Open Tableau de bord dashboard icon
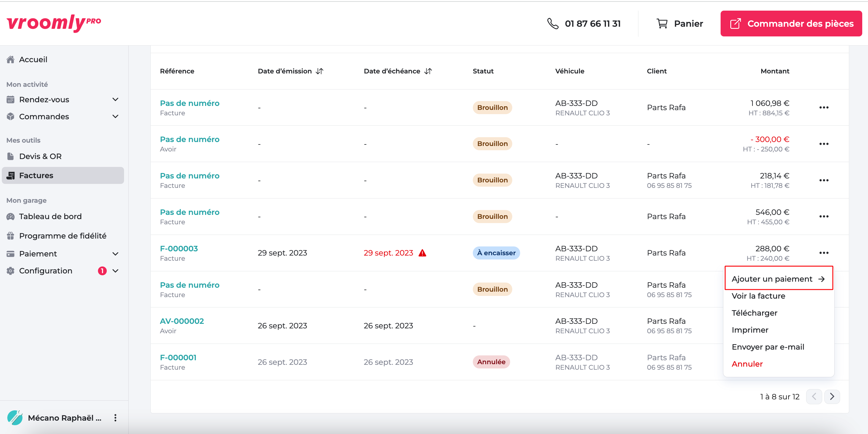 click(10, 216)
